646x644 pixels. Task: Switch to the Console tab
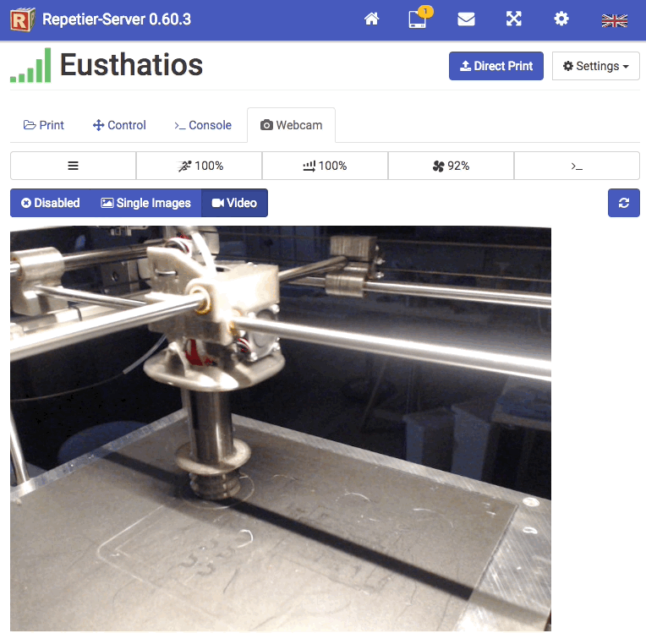click(202, 125)
